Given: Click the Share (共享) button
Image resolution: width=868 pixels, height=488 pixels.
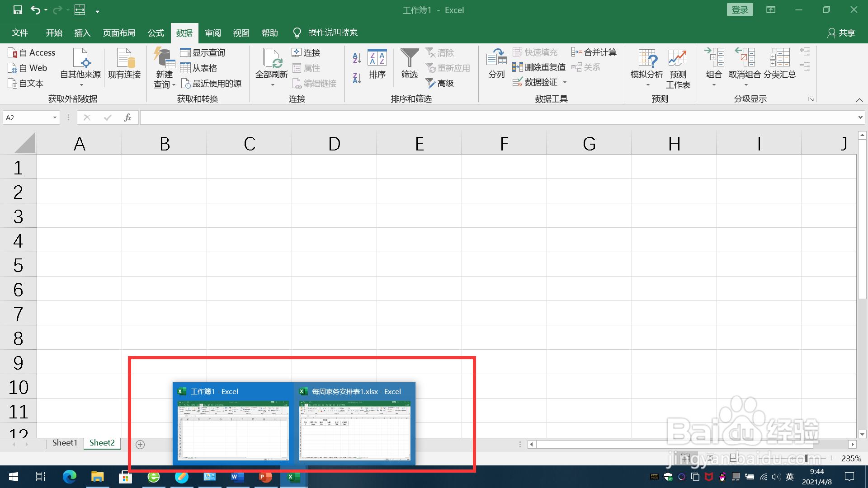Looking at the screenshot, I should [x=841, y=33].
